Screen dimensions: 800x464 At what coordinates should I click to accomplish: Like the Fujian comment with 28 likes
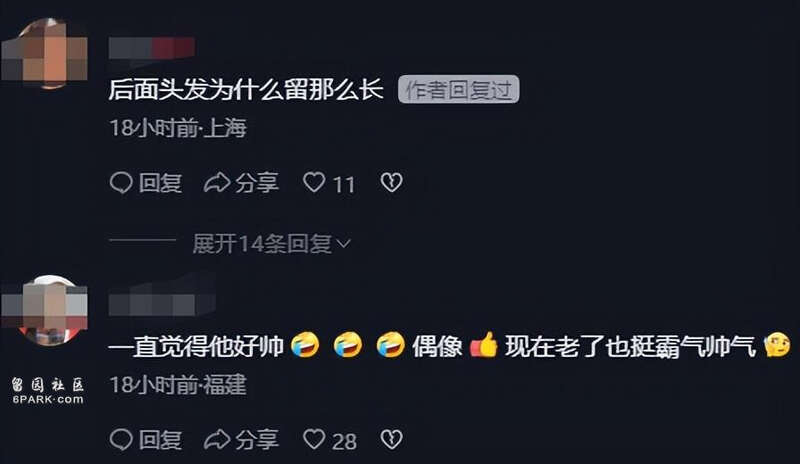(314, 439)
